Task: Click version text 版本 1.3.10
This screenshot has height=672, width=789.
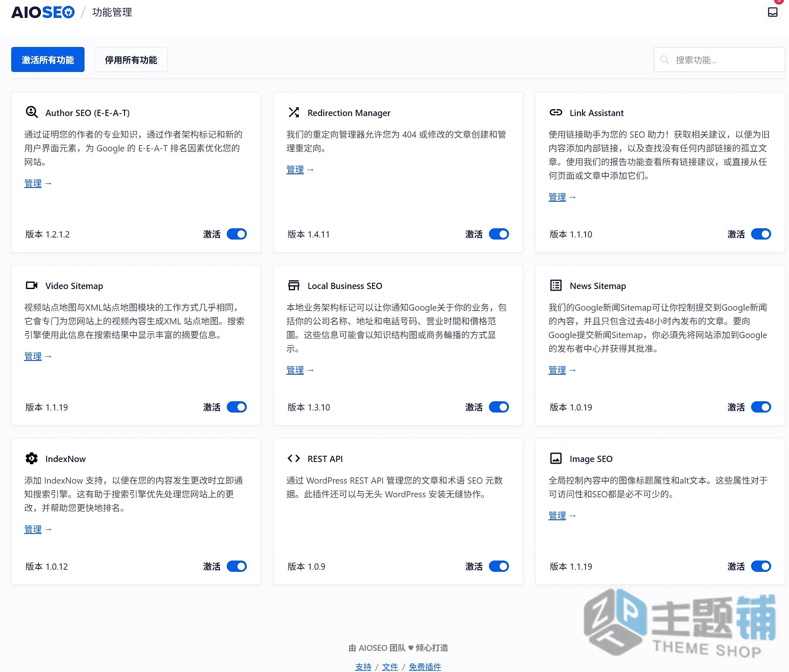Action: 308,407
